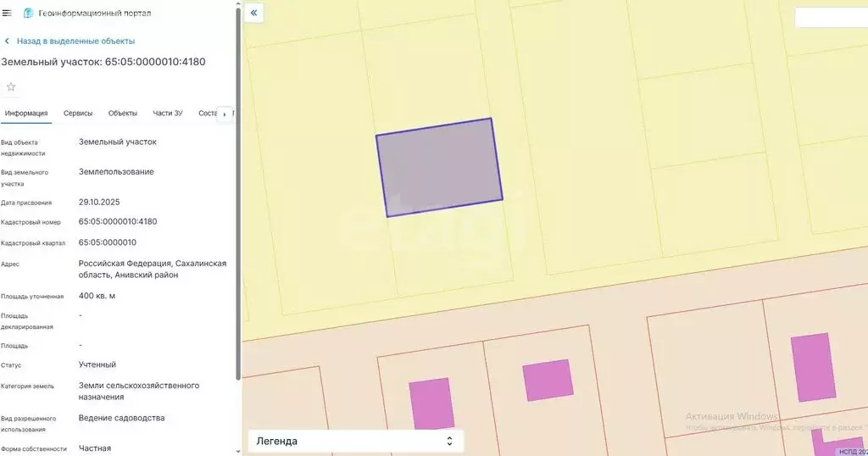Open the hamburger main menu

click(x=8, y=13)
